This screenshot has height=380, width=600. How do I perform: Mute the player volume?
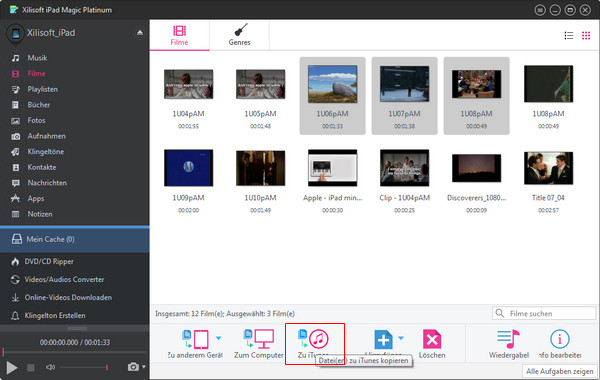coord(51,367)
